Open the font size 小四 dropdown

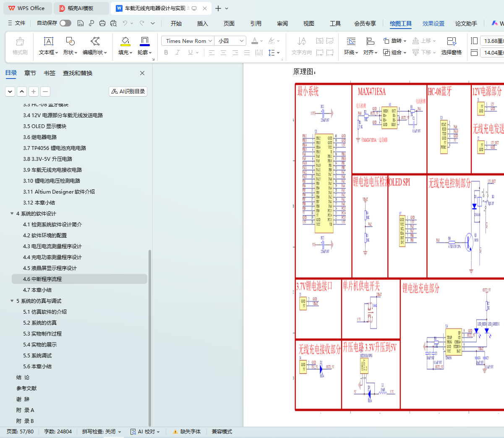pyautogui.click(x=242, y=41)
